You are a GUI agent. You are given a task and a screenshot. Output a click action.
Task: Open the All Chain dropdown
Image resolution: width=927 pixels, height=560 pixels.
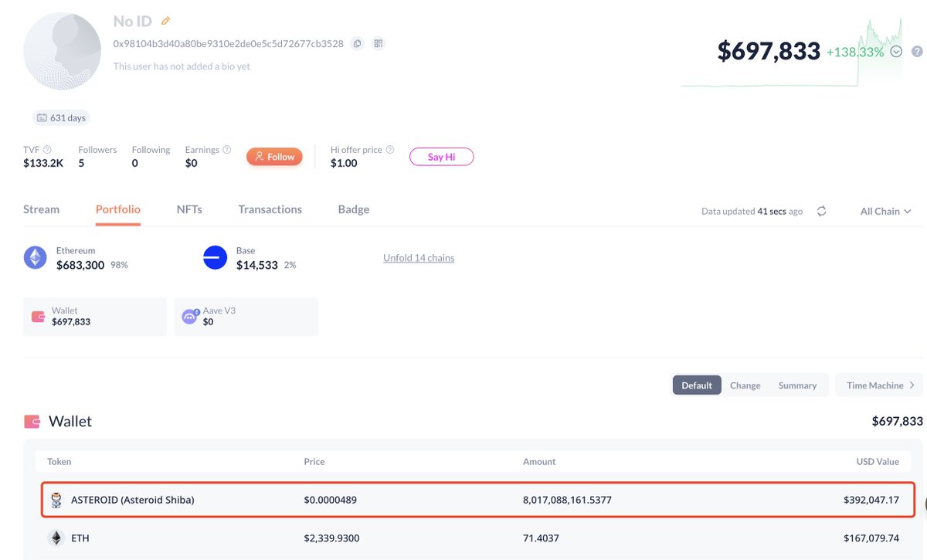(x=885, y=211)
